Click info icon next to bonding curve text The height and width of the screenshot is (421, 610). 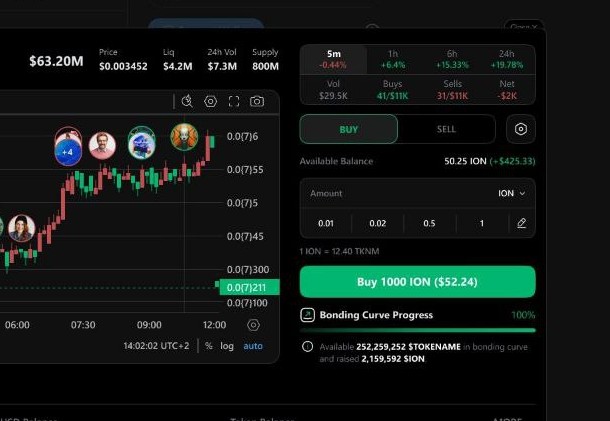point(307,346)
